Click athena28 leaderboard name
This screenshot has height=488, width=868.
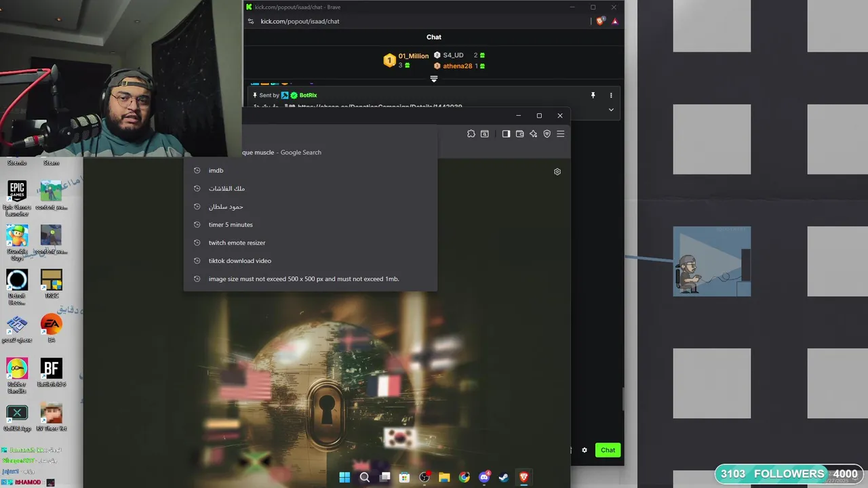pyautogui.click(x=457, y=66)
